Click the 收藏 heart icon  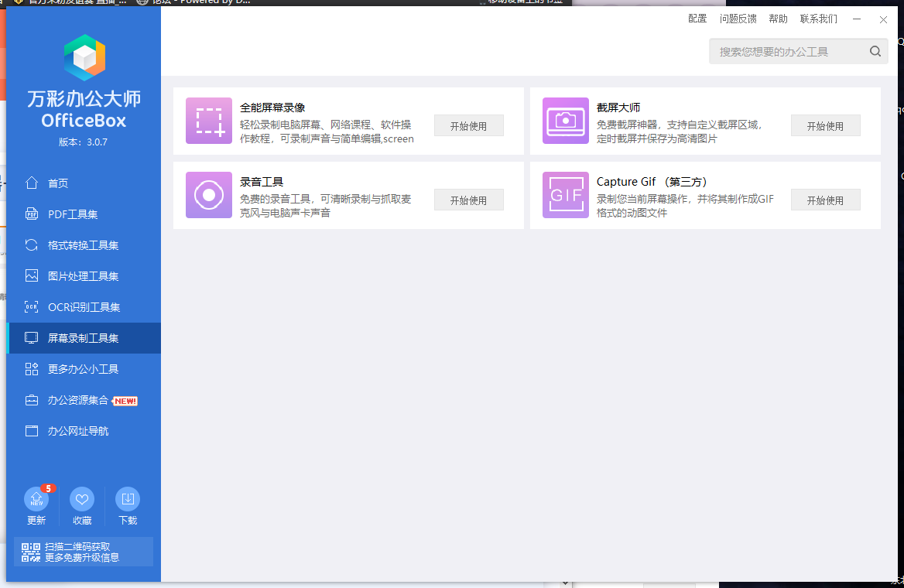point(82,499)
